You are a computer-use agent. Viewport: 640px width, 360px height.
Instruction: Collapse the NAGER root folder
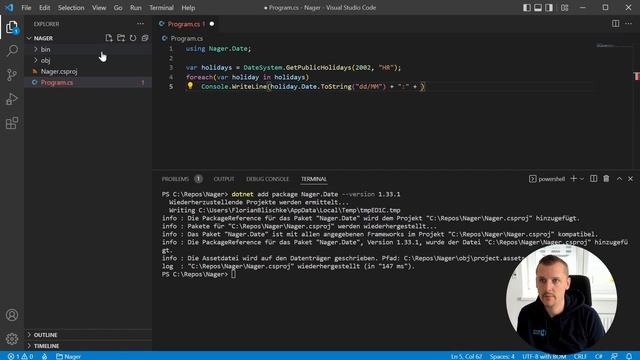[x=29, y=38]
